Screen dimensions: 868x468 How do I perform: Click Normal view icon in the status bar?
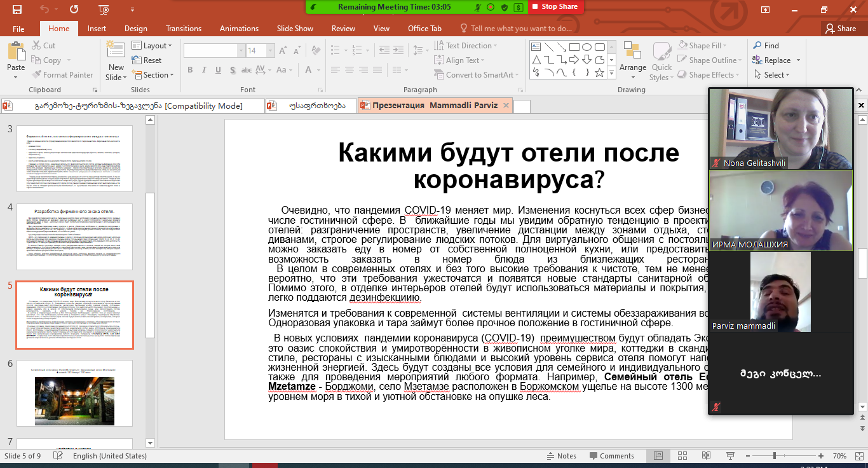tap(658, 456)
